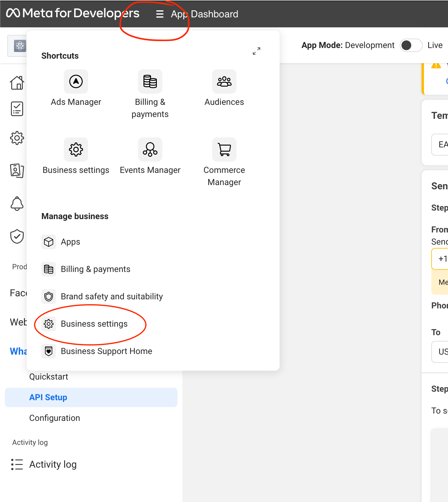Click the Shortcuts heading

60,56
